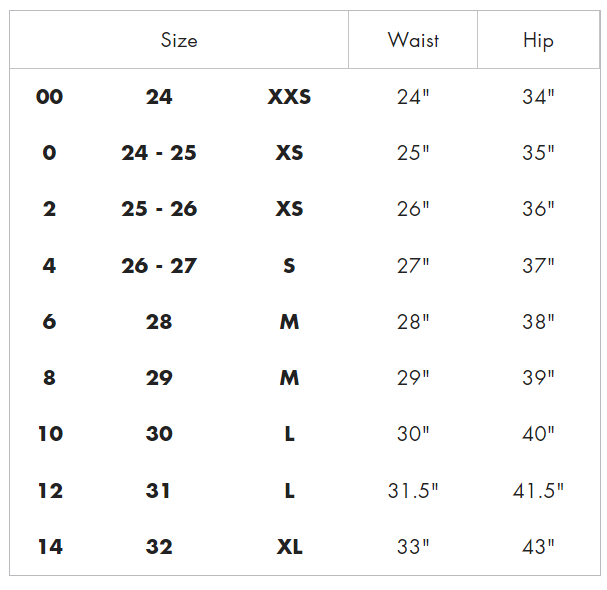Select the XXS size label
The image size is (607, 590).
coord(289,96)
